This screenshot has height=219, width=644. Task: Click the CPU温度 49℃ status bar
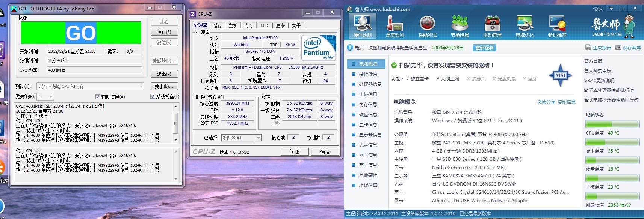[x=612, y=124]
